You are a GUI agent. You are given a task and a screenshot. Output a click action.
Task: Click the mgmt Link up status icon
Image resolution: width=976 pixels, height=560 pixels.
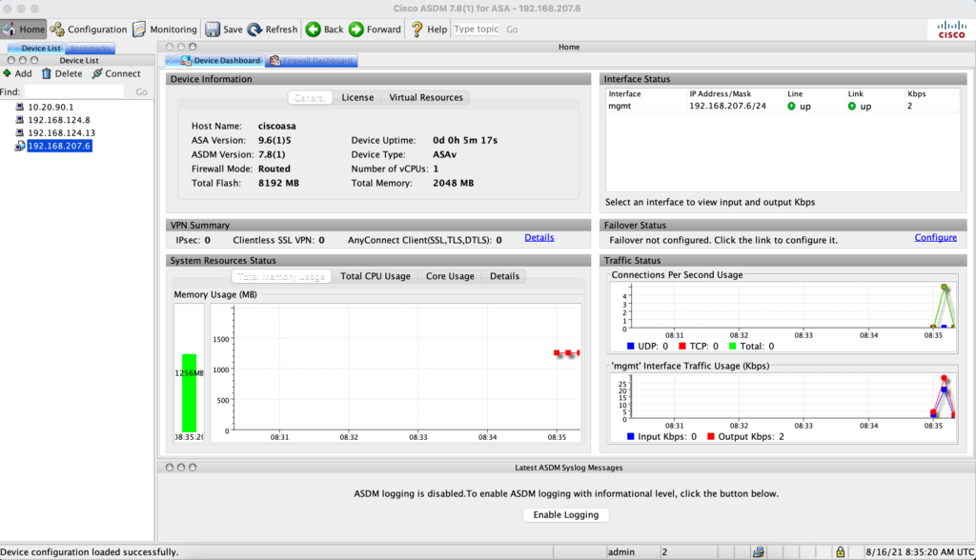[851, 107]
